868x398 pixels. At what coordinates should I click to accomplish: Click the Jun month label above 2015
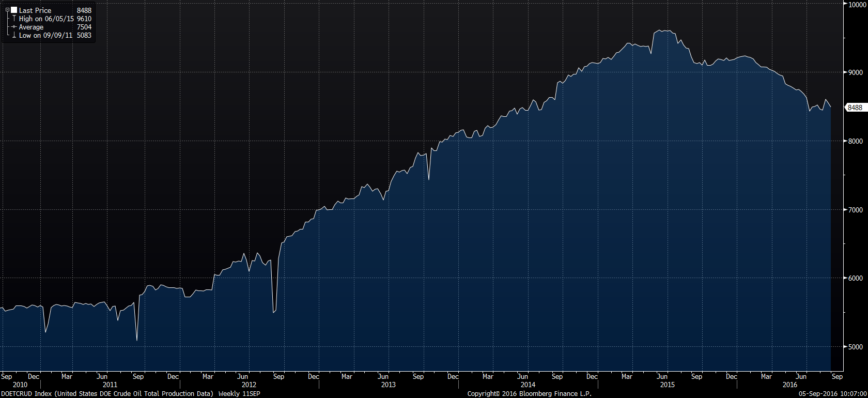click(x=662, y=376)
